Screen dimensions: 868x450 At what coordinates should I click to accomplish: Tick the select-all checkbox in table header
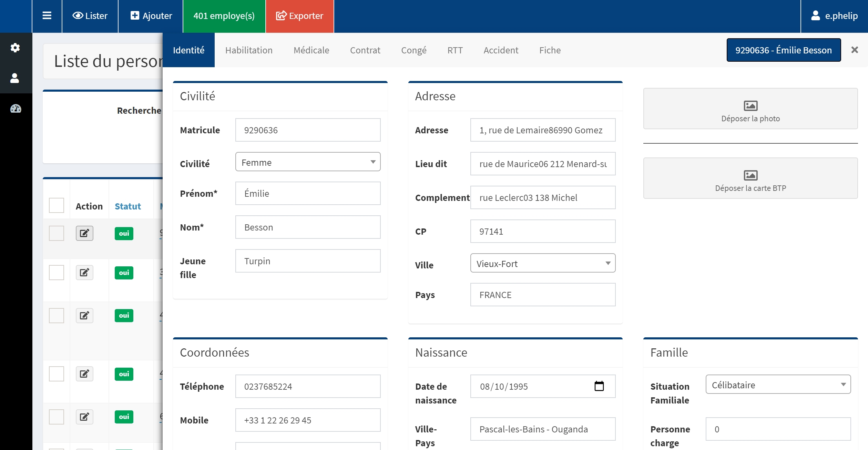point(57,205)
